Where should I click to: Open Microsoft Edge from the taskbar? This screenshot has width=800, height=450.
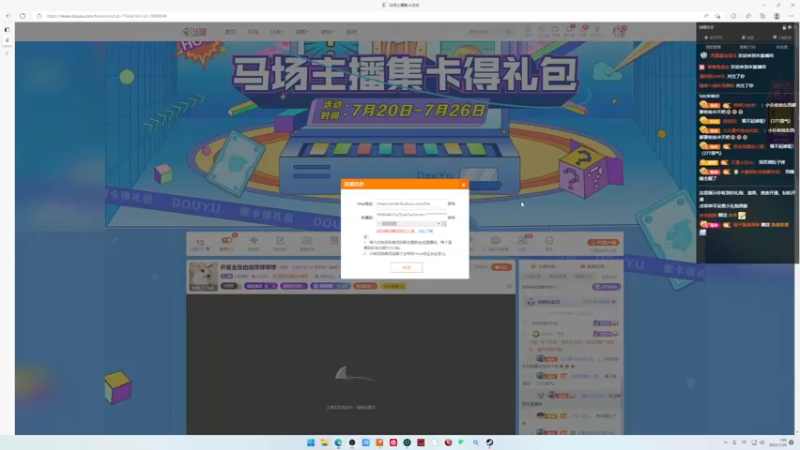[x=338, y=442]
